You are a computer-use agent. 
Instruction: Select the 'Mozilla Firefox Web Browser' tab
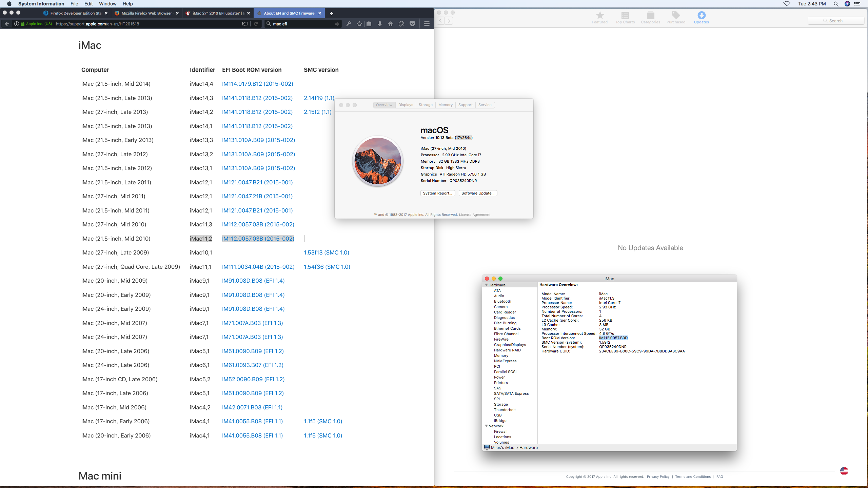pos(146,13)
